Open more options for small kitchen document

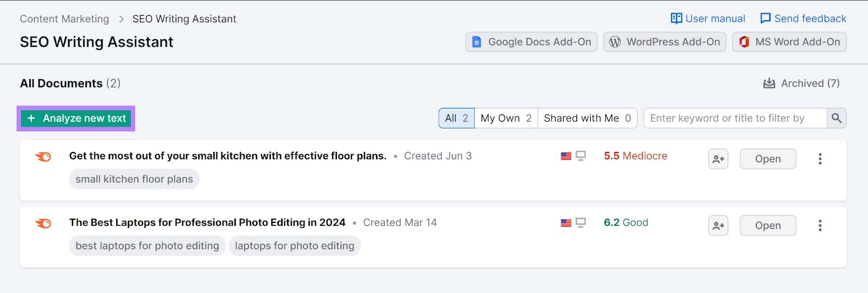pos(820,159)
